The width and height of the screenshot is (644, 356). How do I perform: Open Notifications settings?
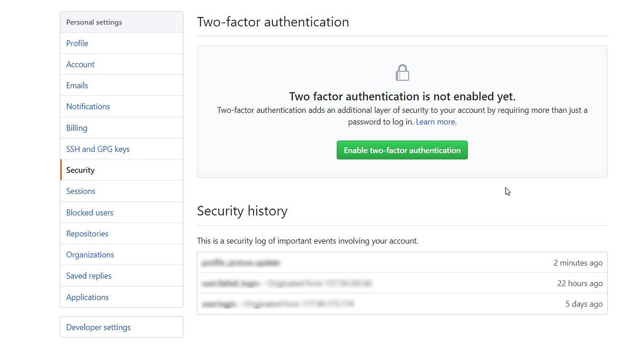pos(88,106)
